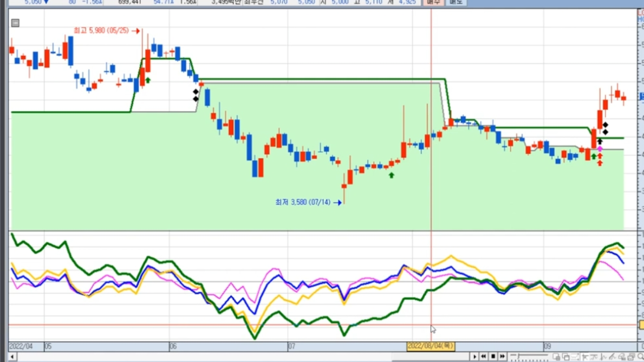Click the 매도 sell button

coord(456,2)
